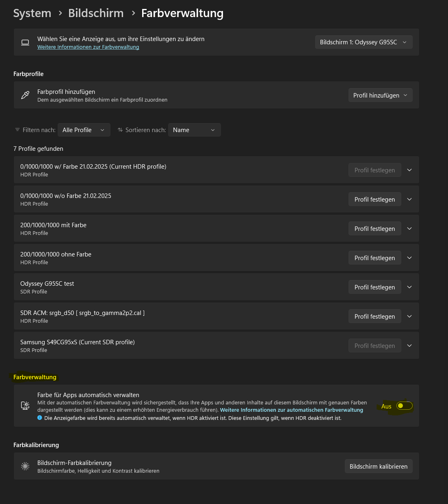Set the Odyssey G95SC test profile
The width and height of the screenshot is (448, 504).
374,287
